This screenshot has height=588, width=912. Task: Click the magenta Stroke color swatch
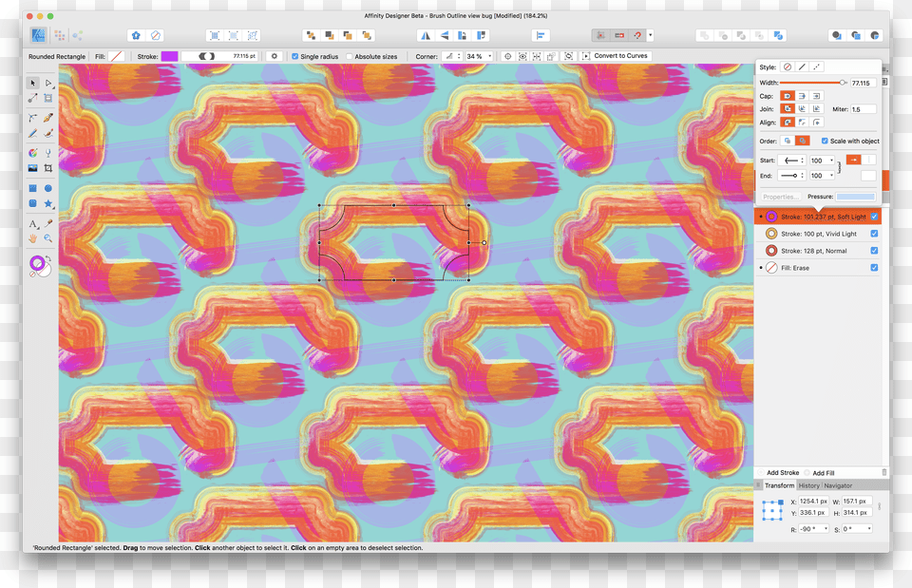coord(167,56)
